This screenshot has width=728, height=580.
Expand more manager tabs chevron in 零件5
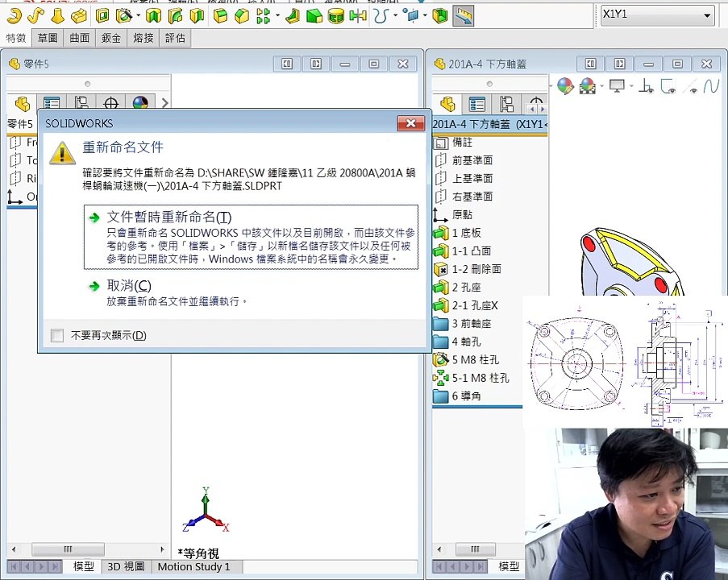click(x=164, y=103)
